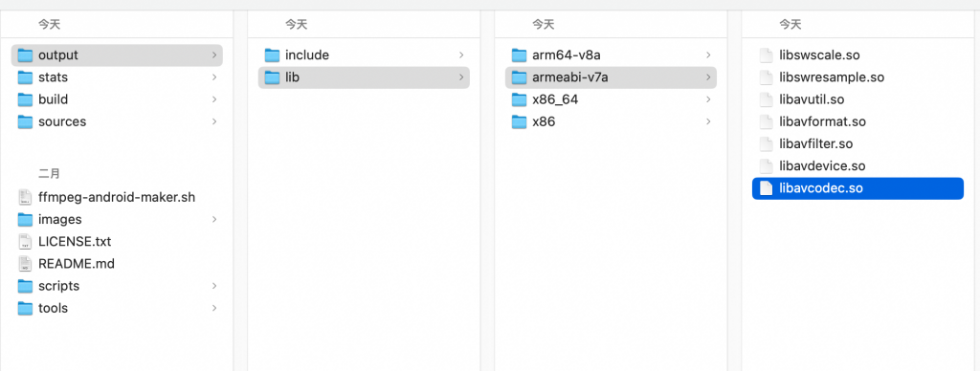Screen dimensions: 980x371
Task: Select the x86 folder
Action: 611,121
